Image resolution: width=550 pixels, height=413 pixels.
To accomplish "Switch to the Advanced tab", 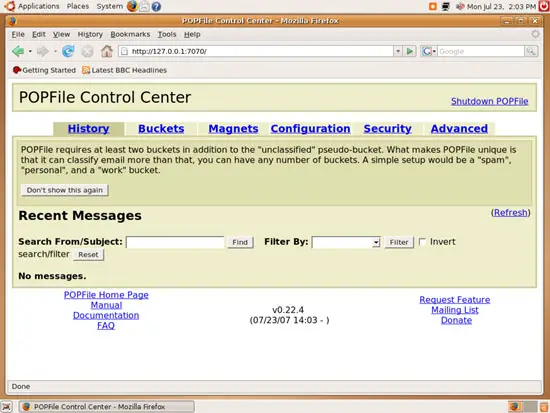I will click(x=459, y=129).
